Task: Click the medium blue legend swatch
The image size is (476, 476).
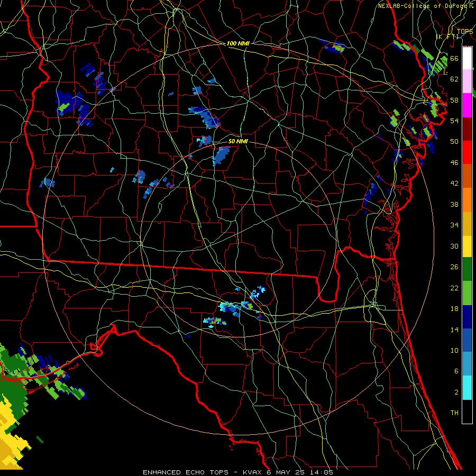Action: point(467,340)
